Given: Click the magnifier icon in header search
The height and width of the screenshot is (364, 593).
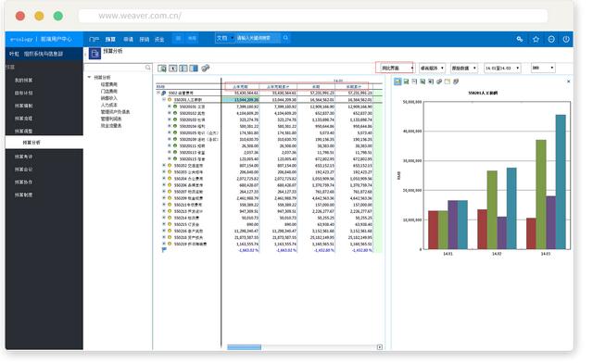Looking at the screenshot, I should tap(285, 38).
